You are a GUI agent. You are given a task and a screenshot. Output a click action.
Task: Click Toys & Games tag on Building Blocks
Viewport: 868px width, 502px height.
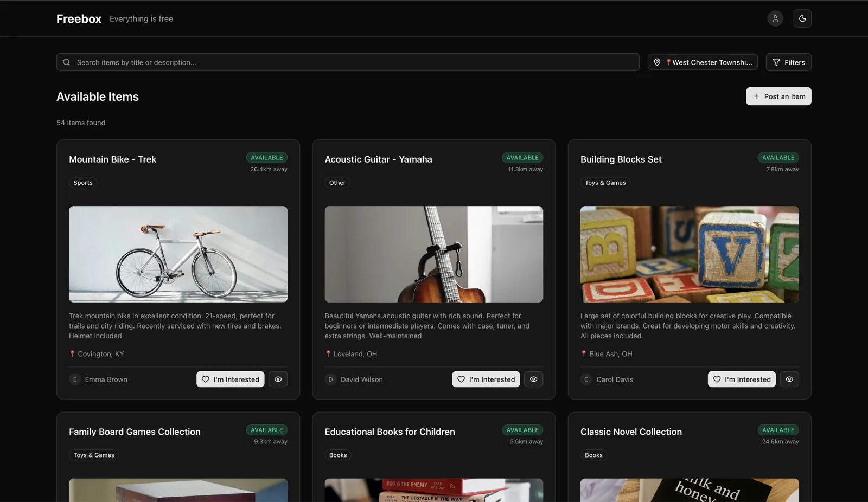pyautogui.click(x=605, y=183)
